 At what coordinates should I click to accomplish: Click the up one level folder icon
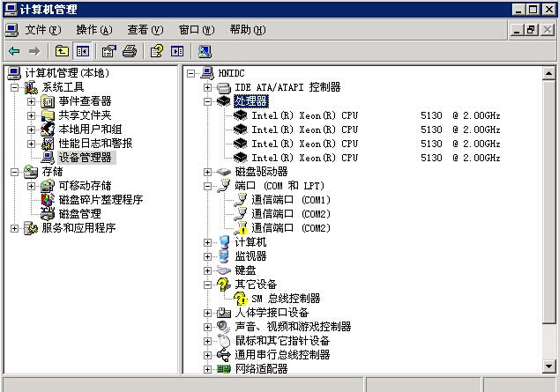point(62,51)
